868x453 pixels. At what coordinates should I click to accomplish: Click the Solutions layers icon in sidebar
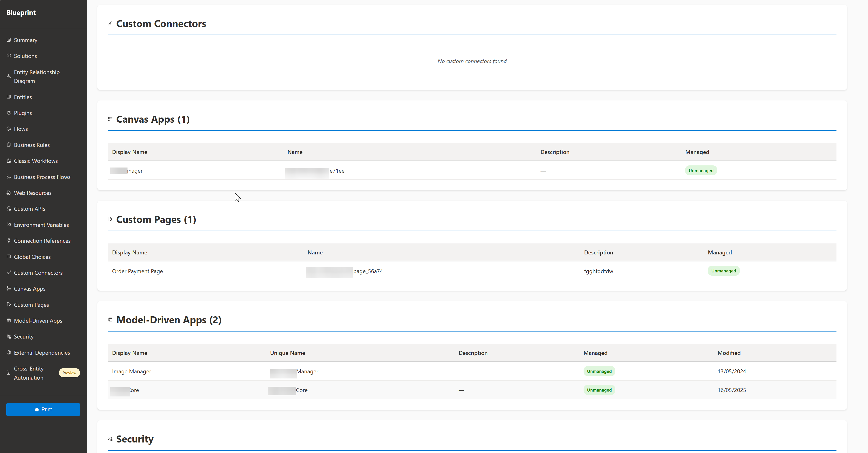tap(9, 56)
